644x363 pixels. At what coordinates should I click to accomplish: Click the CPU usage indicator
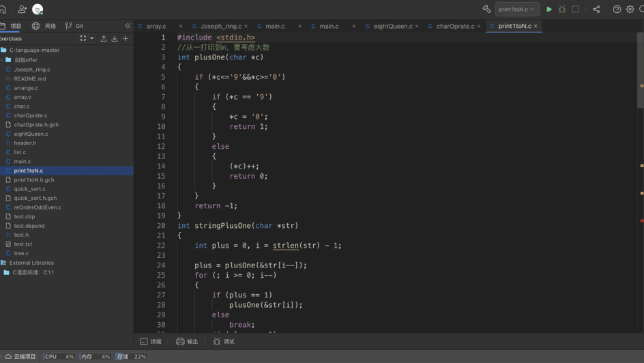pyautogui.click(x=59, y=356)
